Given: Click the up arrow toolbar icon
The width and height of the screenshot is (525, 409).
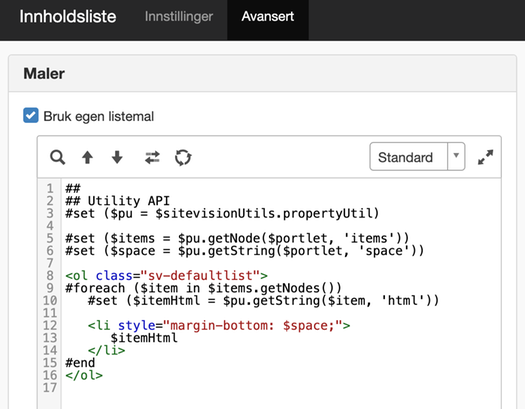Looking at the screenshot, I should tap(87, 157).
